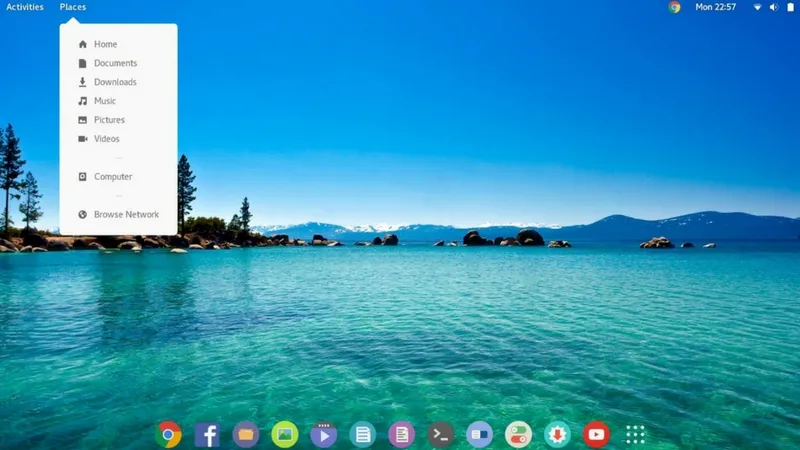Open the Terminal from the dock
The width and height of the screenshot is (800, 450).
440,434
